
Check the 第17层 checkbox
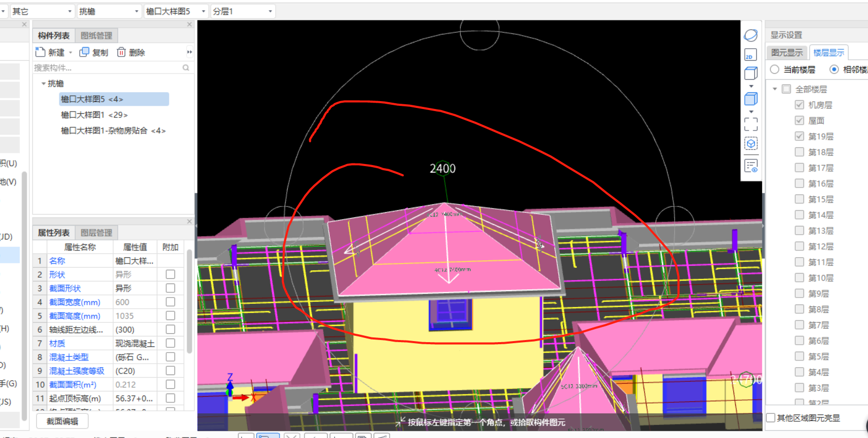[799, 168]
